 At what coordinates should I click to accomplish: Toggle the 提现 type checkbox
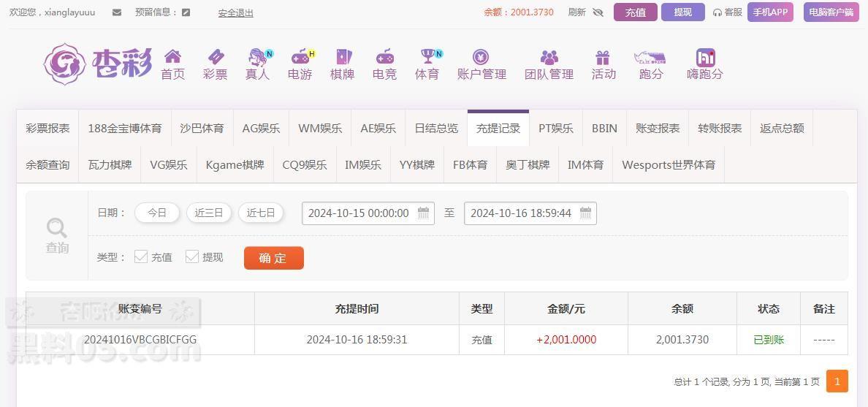tap(192, 256)
